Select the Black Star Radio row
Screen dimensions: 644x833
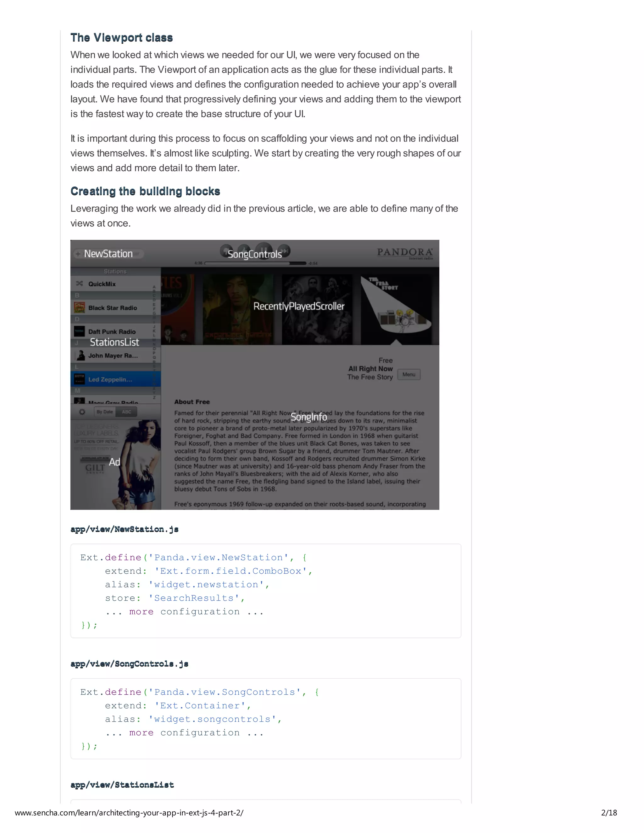pos(116,307)
